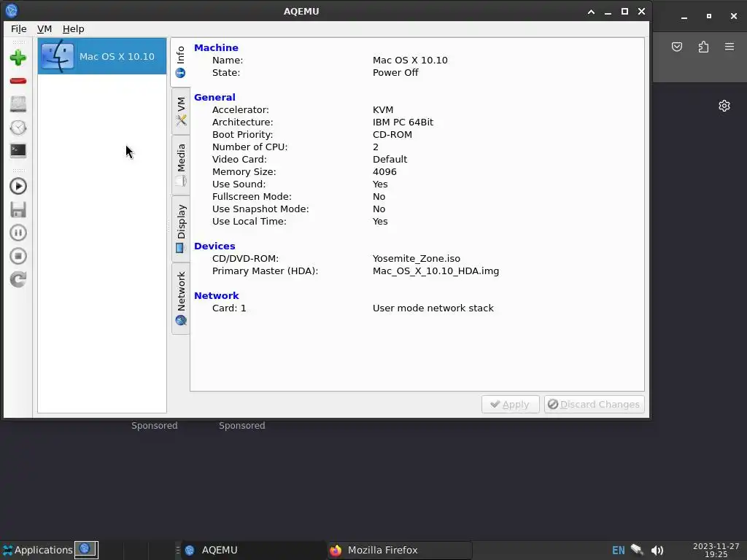
Task: Click the Power Off state value
Action: point(395,73)
